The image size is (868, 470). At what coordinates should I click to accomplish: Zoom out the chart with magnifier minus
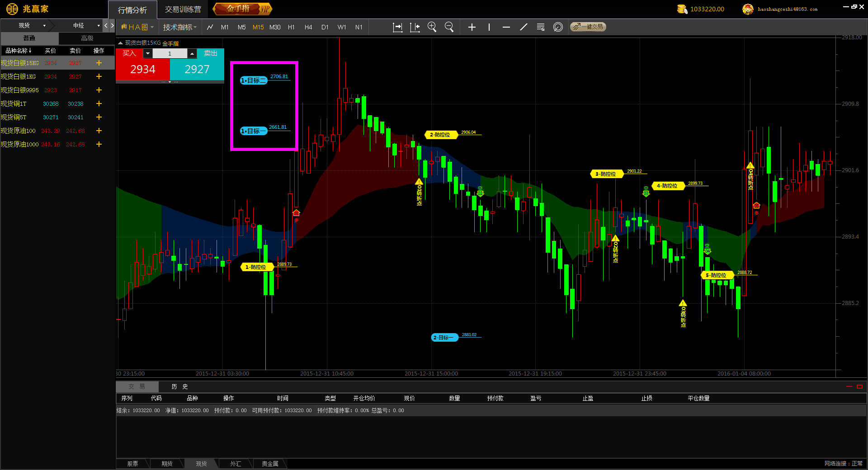pos(449,27)
